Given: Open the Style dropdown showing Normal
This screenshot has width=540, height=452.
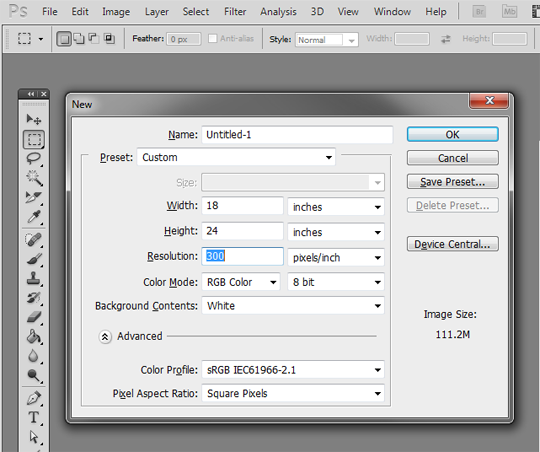Looking at the screenshot, I should click(326, 40).
